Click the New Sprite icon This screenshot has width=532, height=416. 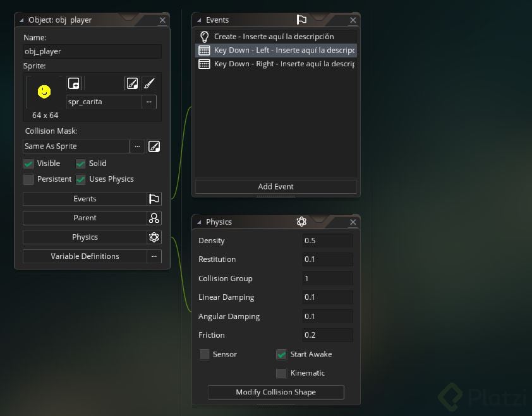[74, 83]
